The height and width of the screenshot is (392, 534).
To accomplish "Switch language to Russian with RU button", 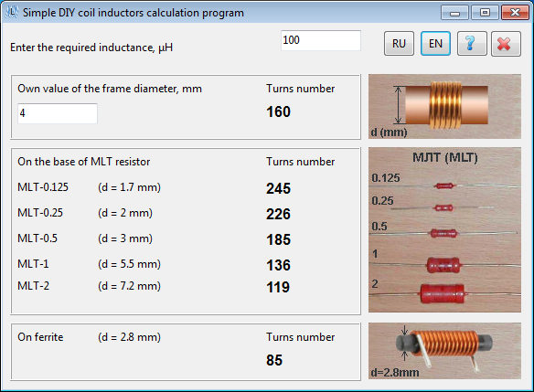I will [x=399, y=44].
